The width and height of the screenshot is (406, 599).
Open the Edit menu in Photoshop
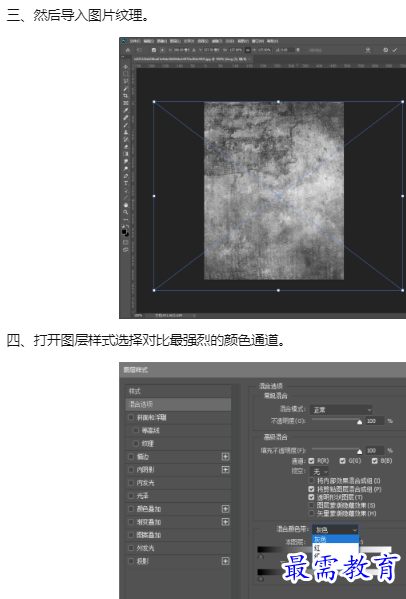148,41
